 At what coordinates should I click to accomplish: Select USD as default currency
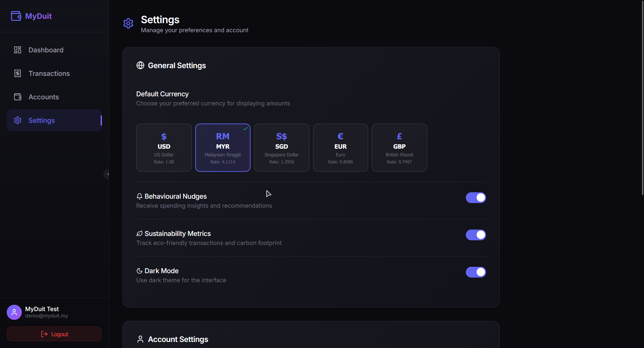point(164,148)
